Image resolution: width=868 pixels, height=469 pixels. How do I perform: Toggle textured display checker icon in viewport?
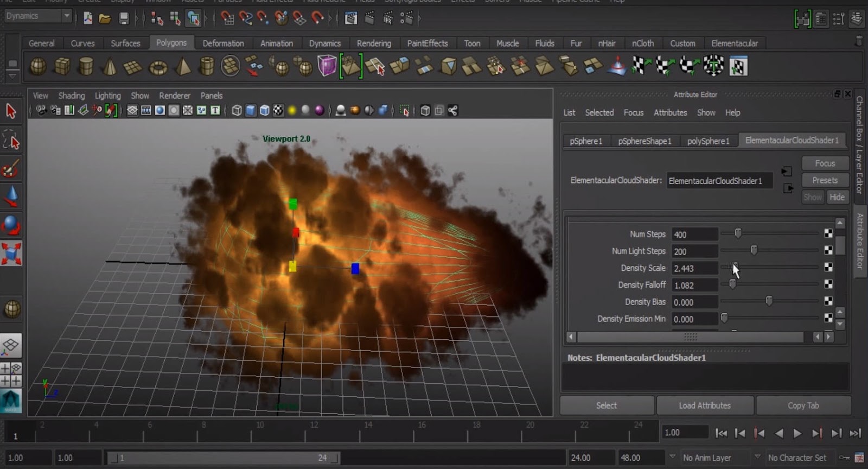click(278, 111)
